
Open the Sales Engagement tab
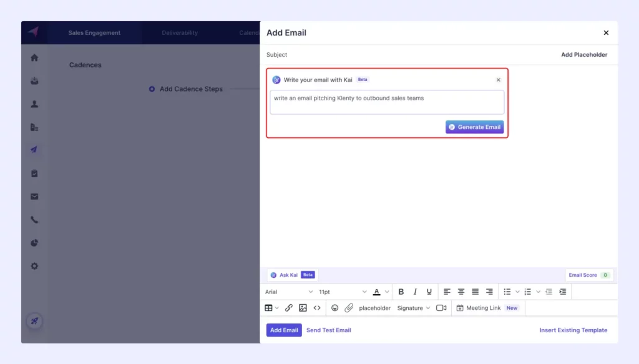(x=94, y=33)
